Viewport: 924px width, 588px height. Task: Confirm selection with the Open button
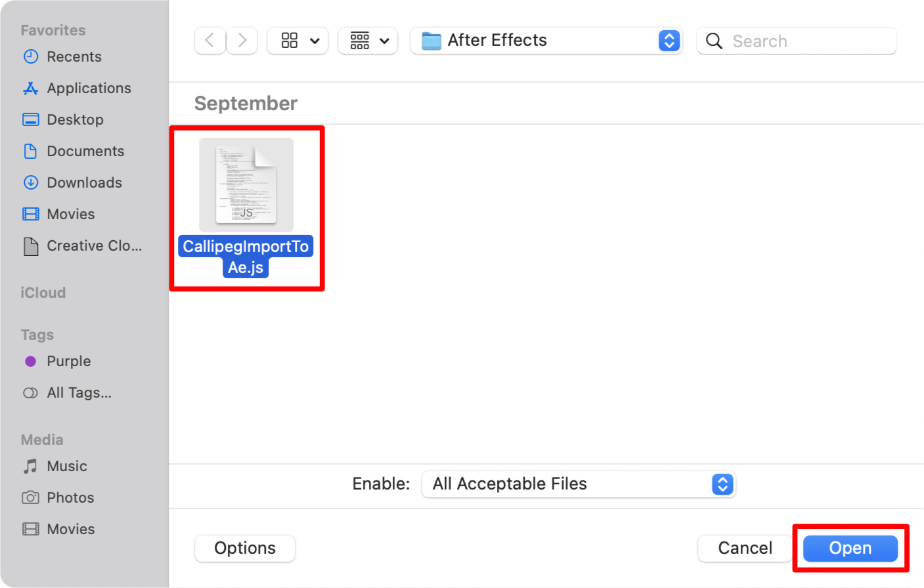[x=850, y=548]
